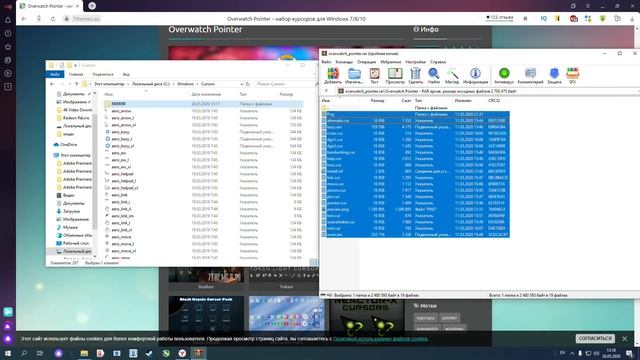Open taskbar search magnifier

pyautogui.click(x=24, y=353)
